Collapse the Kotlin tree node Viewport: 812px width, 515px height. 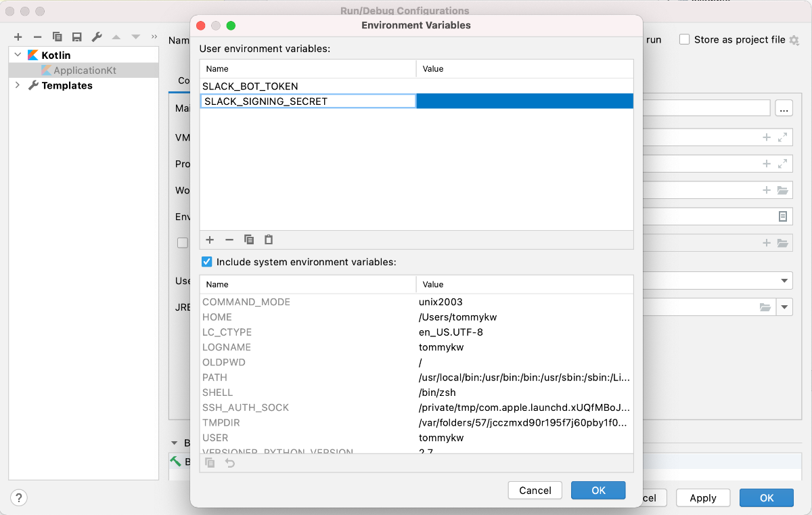[17, 55]
